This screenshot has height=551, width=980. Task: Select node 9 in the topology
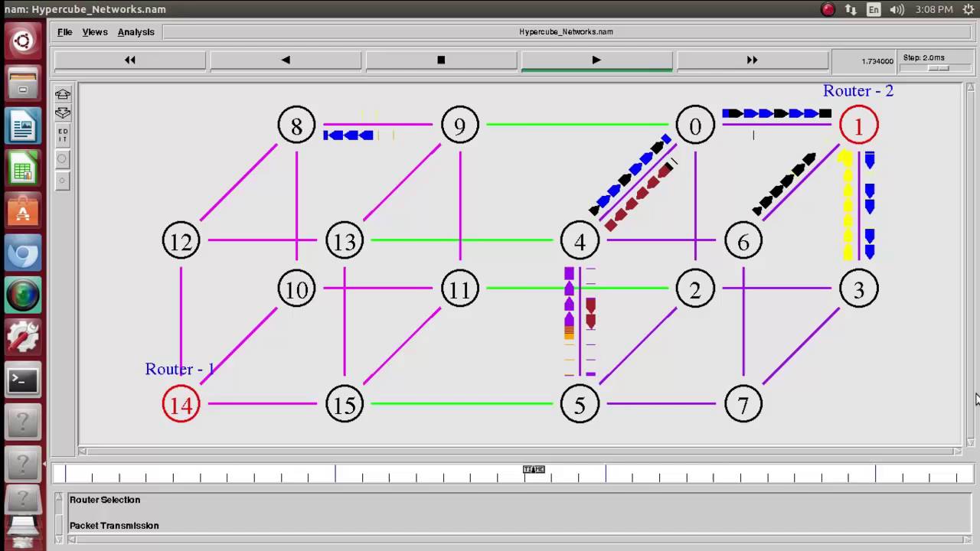[460, 126]
